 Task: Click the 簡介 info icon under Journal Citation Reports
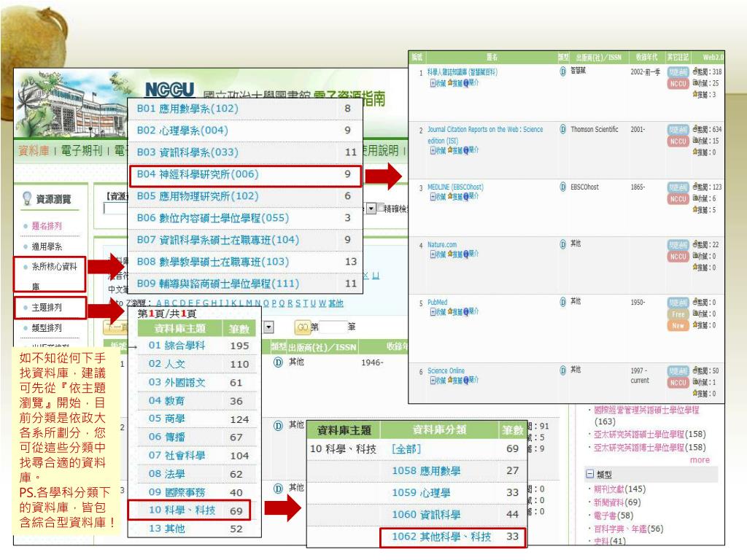click(x=465, y=150)
